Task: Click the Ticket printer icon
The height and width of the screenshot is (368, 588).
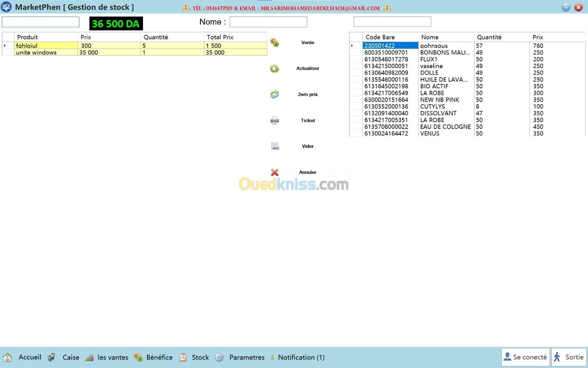Action: (275, 120)
